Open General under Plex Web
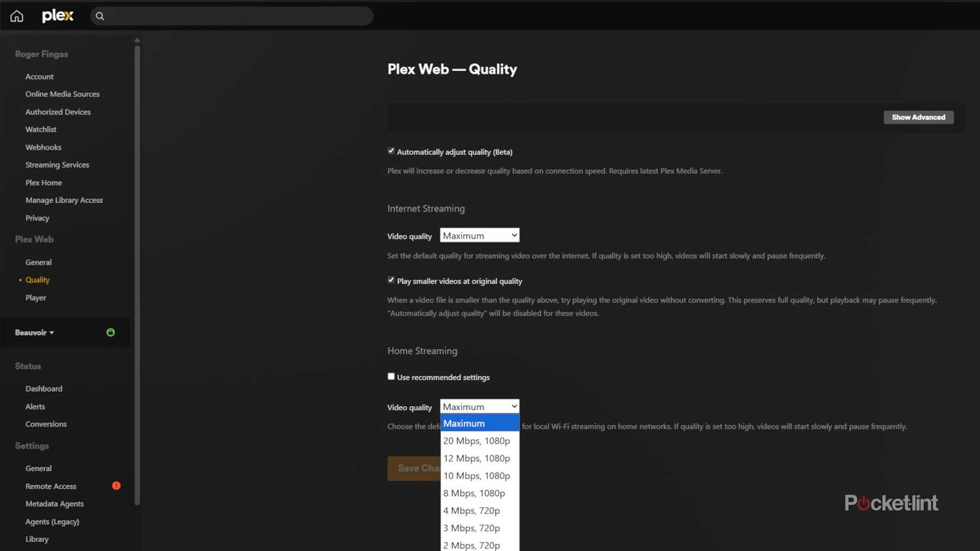 pyautogui.click(x=39, y=262)
